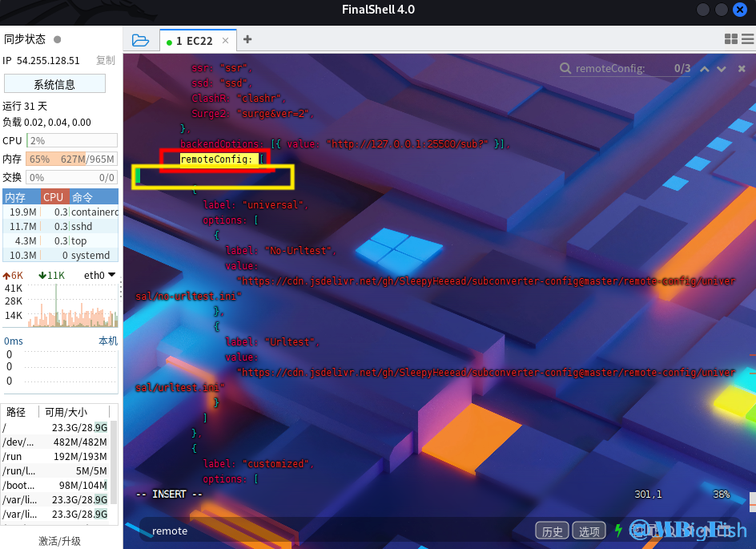756x549 pixels.
Task: Jump to previous search match arrow
Action: 705,69
